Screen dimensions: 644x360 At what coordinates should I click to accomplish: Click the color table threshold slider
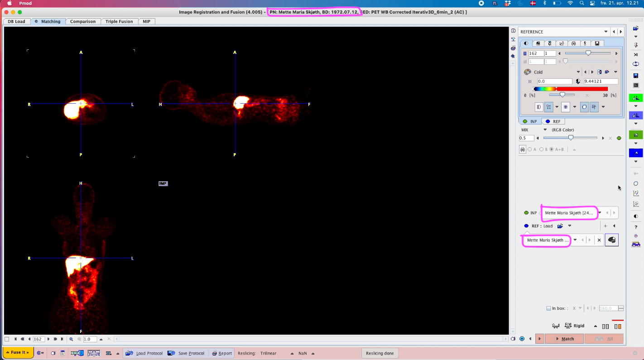562,95
